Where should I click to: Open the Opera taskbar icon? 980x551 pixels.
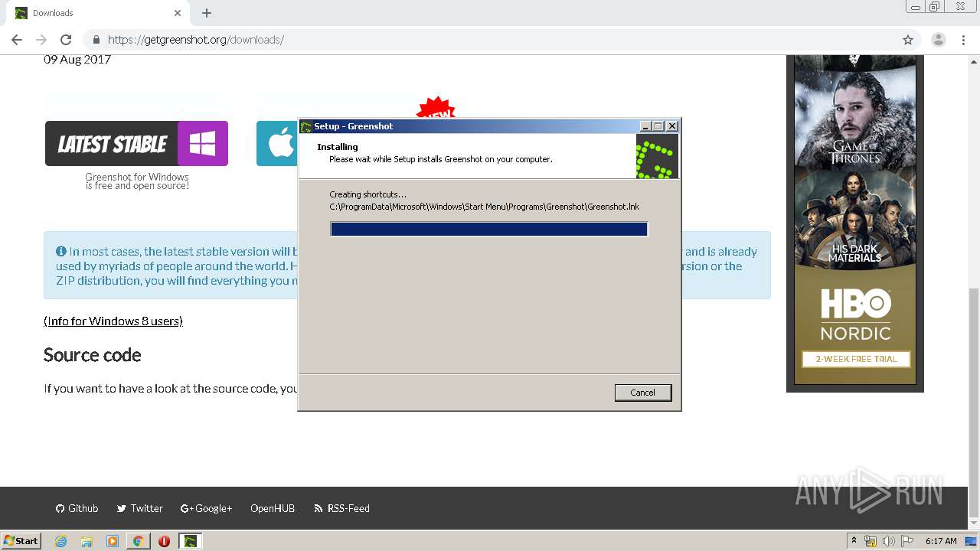(x=164, y=541)
